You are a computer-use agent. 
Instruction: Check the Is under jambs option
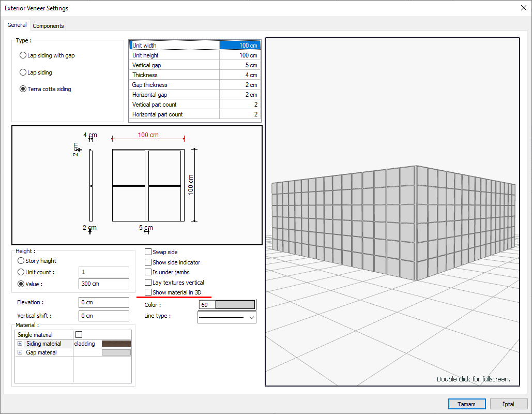tap(148, 272)
